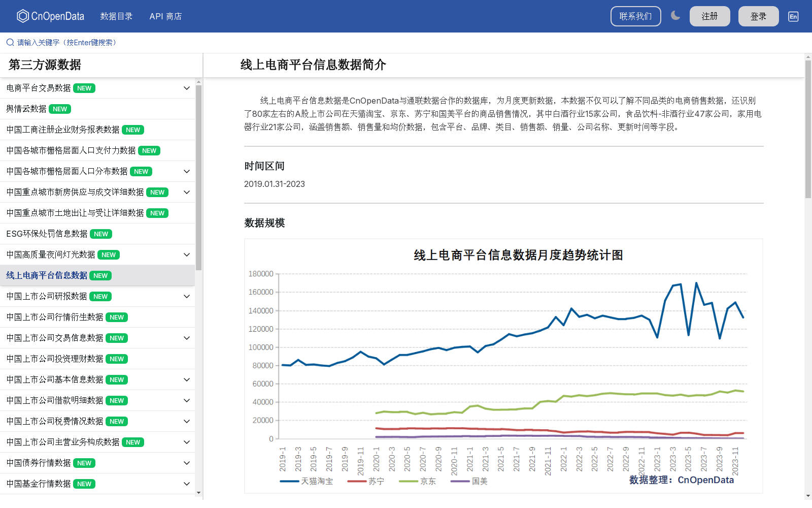Image resolution: width=812 pixels, height=508 pixels.
Task: Switch language with the En icon
Action: pos(793,16)
